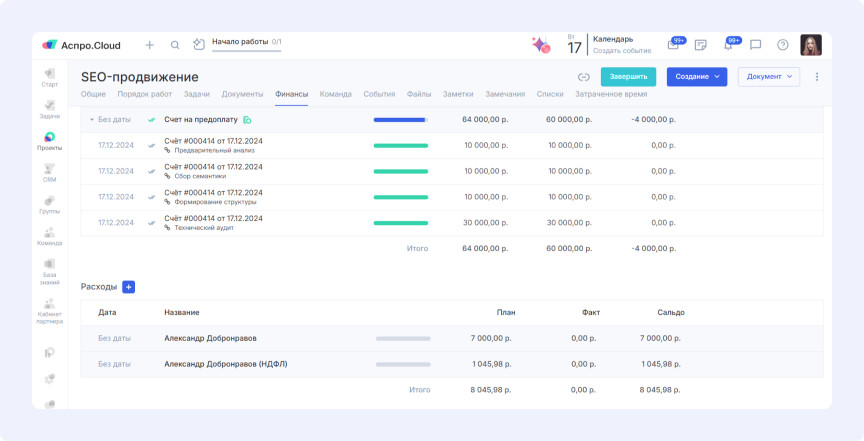Viewport: 864px width, 441px height.
Task: Click the copy icon beside Счет на предоплату
Action: (x=247, y=119)
